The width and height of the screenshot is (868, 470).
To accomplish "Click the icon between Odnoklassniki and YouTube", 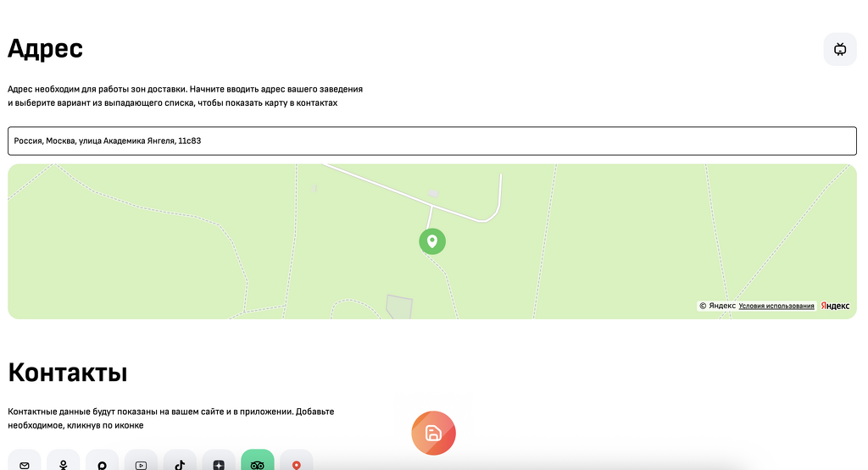I will click(102, 464).
